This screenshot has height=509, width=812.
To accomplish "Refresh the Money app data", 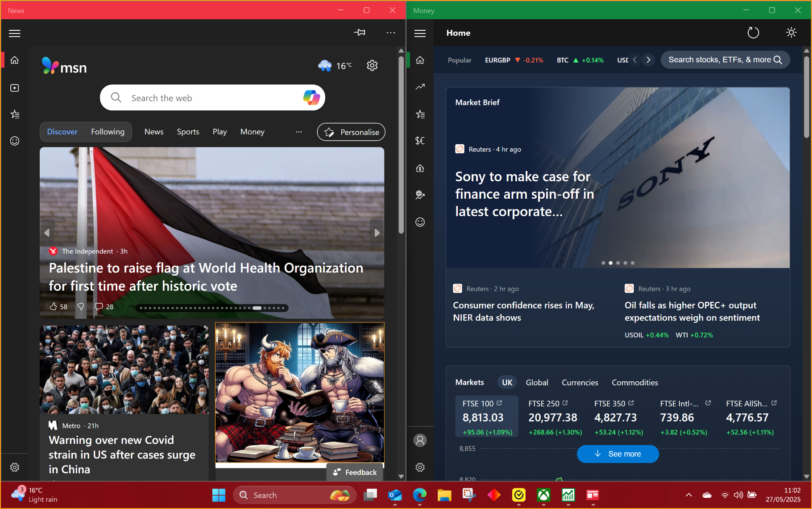I will click(x=753, y=33).
